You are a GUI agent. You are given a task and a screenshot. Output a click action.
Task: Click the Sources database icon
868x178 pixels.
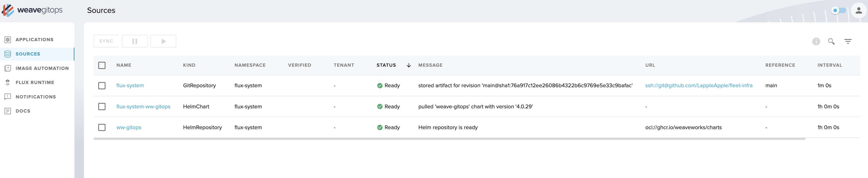[8, 54]
